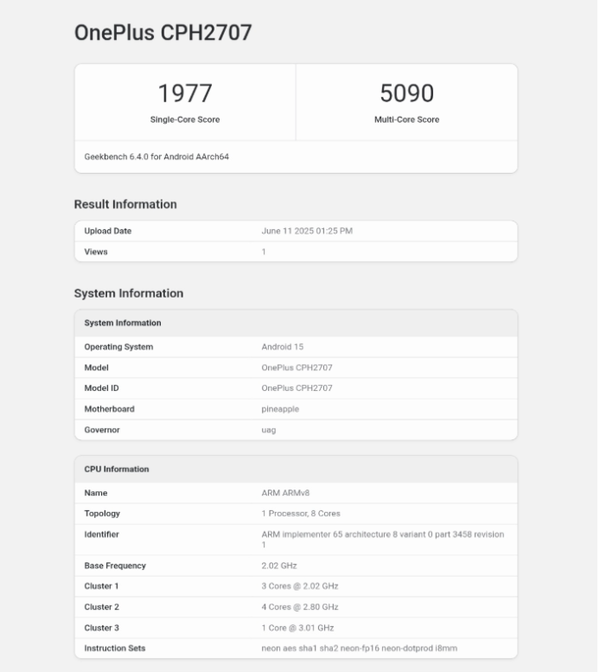Select the Views row label
The image size is (600, 672).
click(96, 252)
